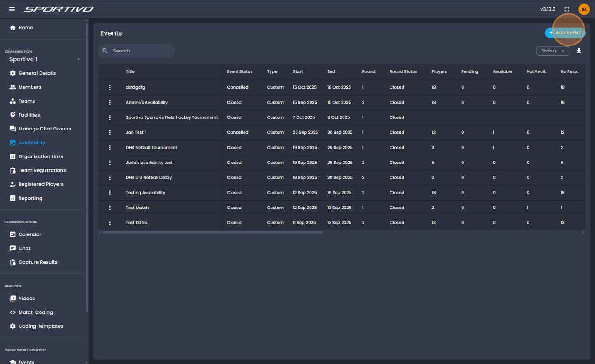This screenshot has height=364, width=595.
Task: Open row actions for dsfdgdfg event
Action: (x=110, y=87)
